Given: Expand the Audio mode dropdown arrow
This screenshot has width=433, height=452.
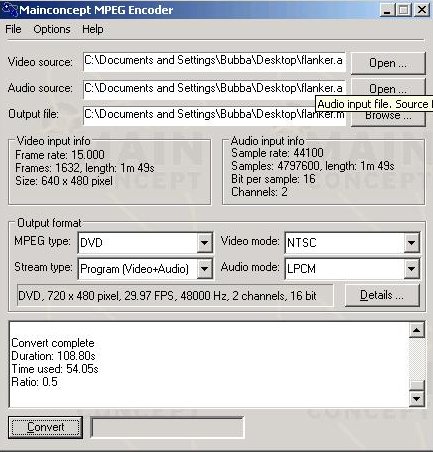Looking at the screenshot, I should pyautogui.click(x=411, y=268).
